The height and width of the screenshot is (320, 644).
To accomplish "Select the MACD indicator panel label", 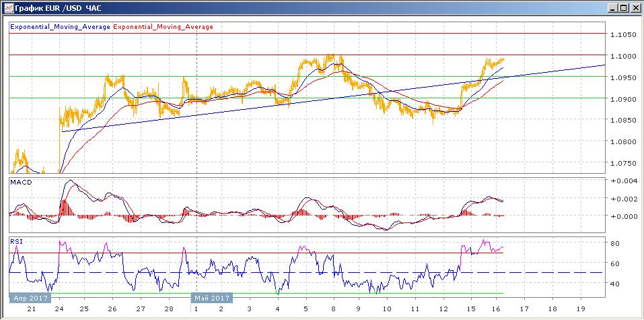I will (21, 183).
